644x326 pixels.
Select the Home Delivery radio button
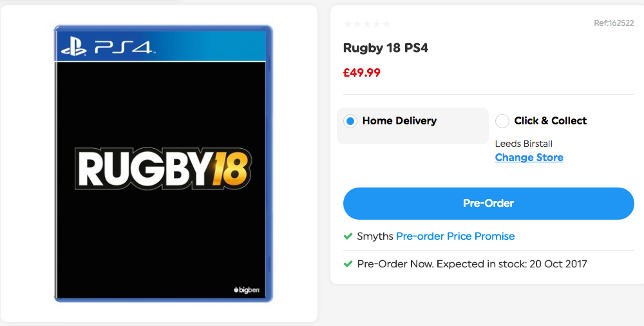(x=350, y=121)
